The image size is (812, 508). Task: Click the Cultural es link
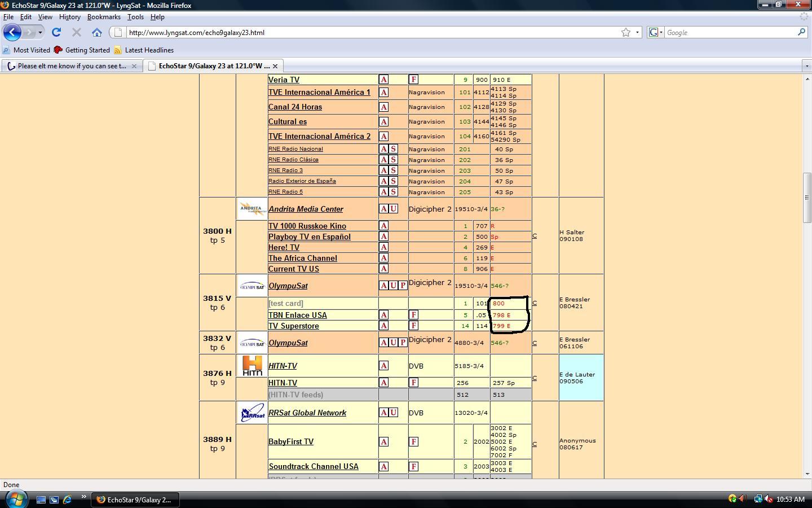click(288, 121)
